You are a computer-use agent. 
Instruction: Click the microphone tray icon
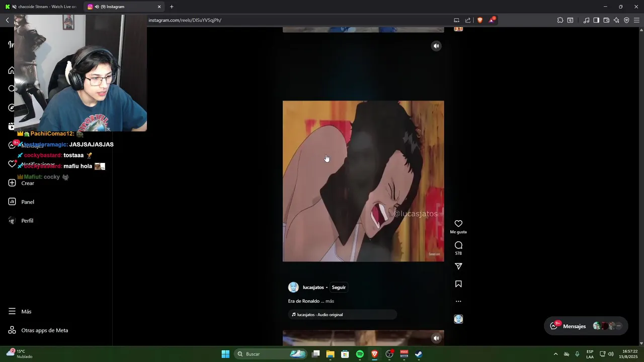click(577, 354)
